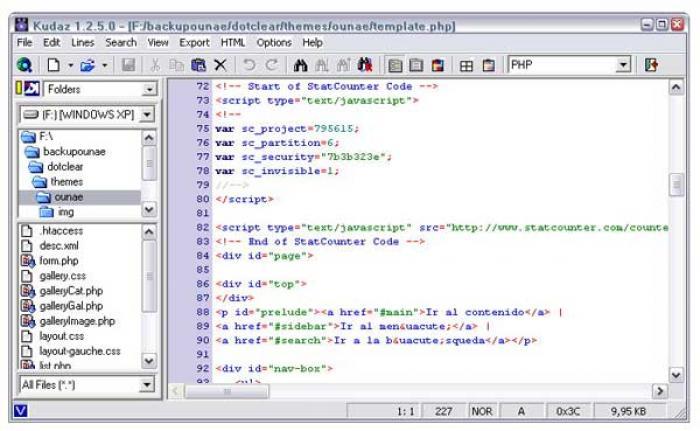Open the File menu
The height and width of the screenshot is (431, 700).
point(25,42)
